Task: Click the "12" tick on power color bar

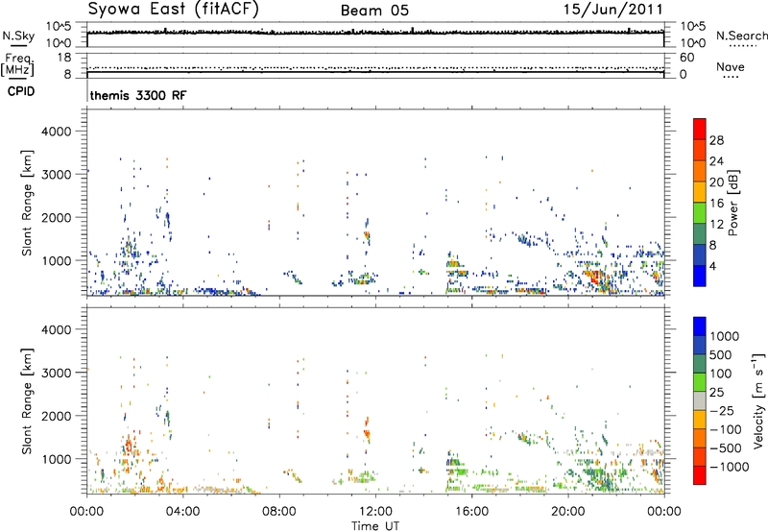Action: click(x=716, y=225)
